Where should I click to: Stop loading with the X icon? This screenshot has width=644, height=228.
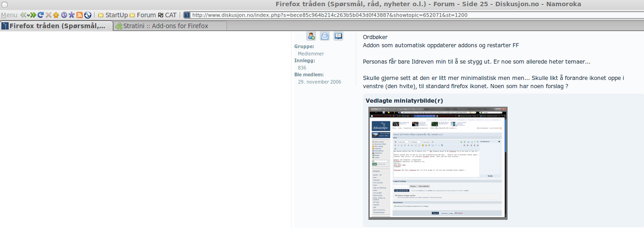pos(48,15)
